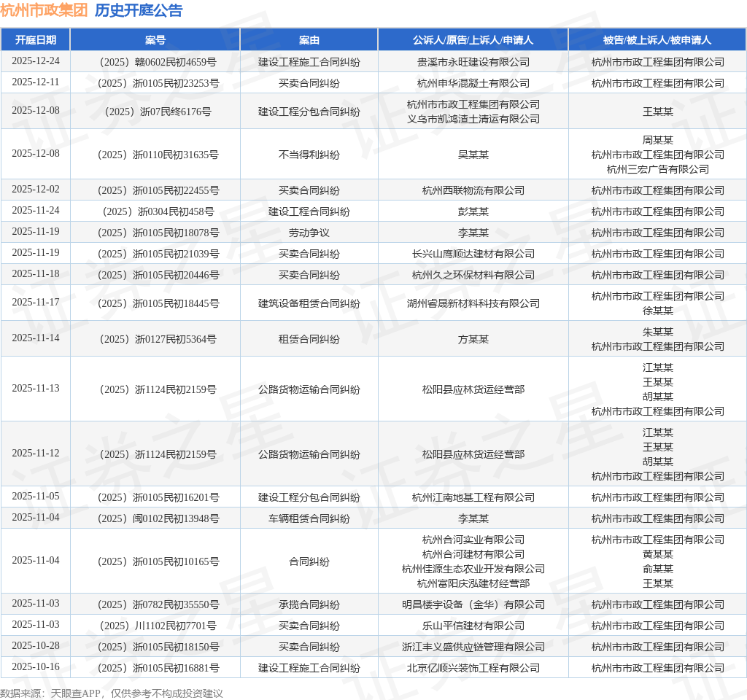Click plaintiff 贵溪市永旺建设有限公司

473,62
